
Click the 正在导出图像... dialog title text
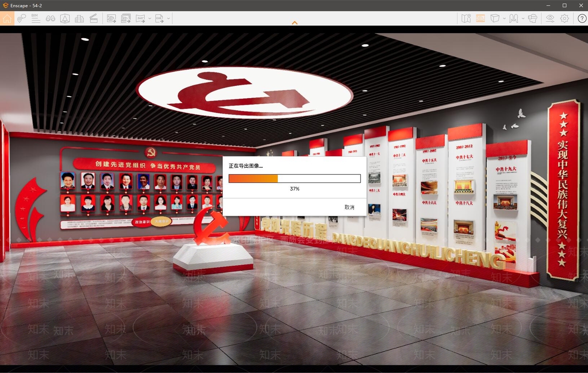tap(246, 166)
